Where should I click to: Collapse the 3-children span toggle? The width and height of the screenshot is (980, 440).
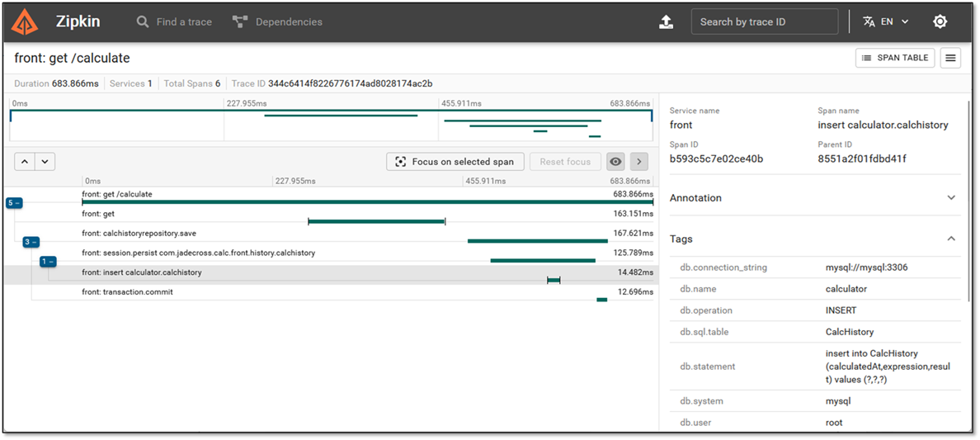point(31,242)
